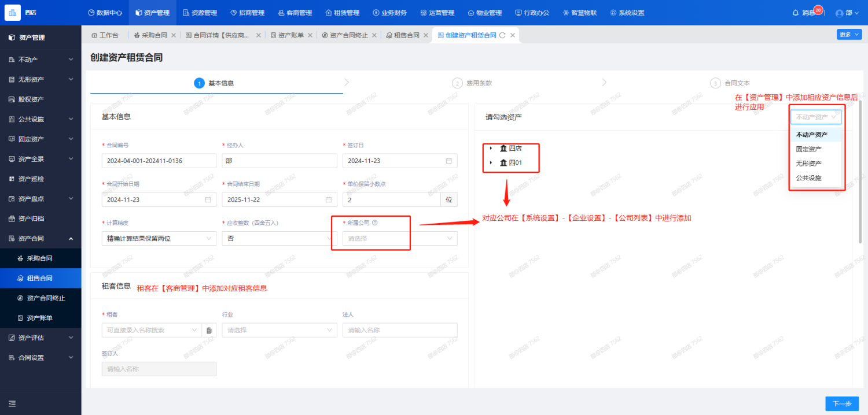The image size is (868, 415).
Task: Open the 运营管理 top menu
Action: [437, 13]
